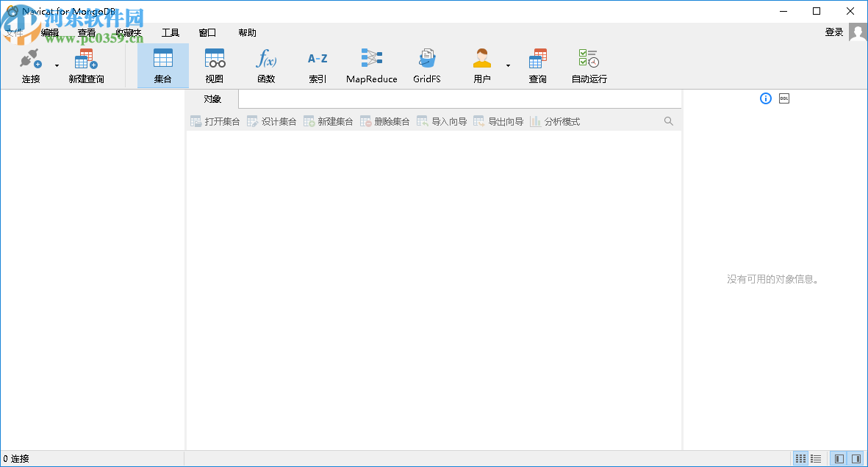
Task: Select the 函数 f(x) function icon
Action: (266, 66)
